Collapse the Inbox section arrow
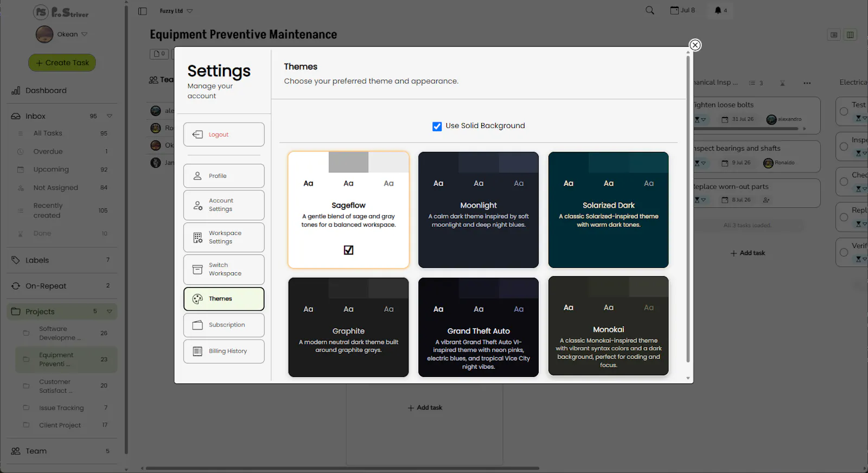This screenshot has width=868, height=473. tap(110, 116)
